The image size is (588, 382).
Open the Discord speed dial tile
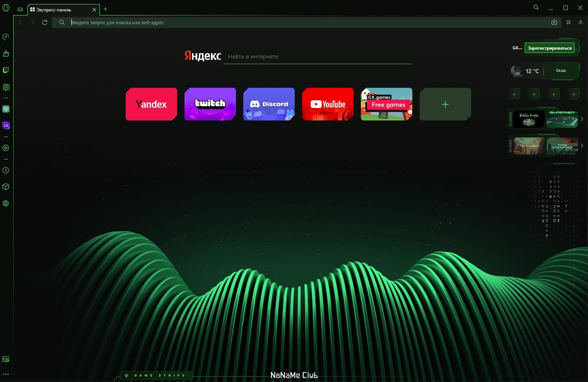tap(269, 104)
